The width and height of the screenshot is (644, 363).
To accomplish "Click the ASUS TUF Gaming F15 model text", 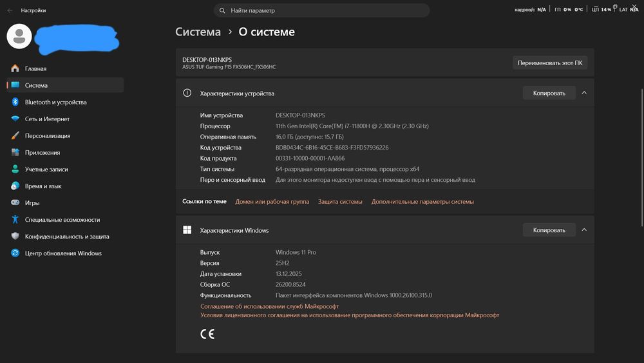I will 229,66.
